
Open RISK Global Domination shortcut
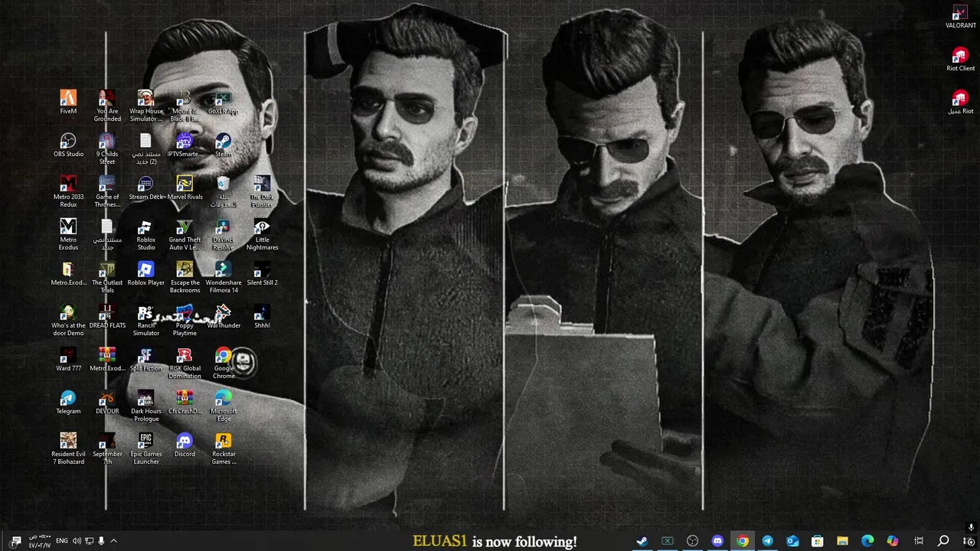pos(185,364)
